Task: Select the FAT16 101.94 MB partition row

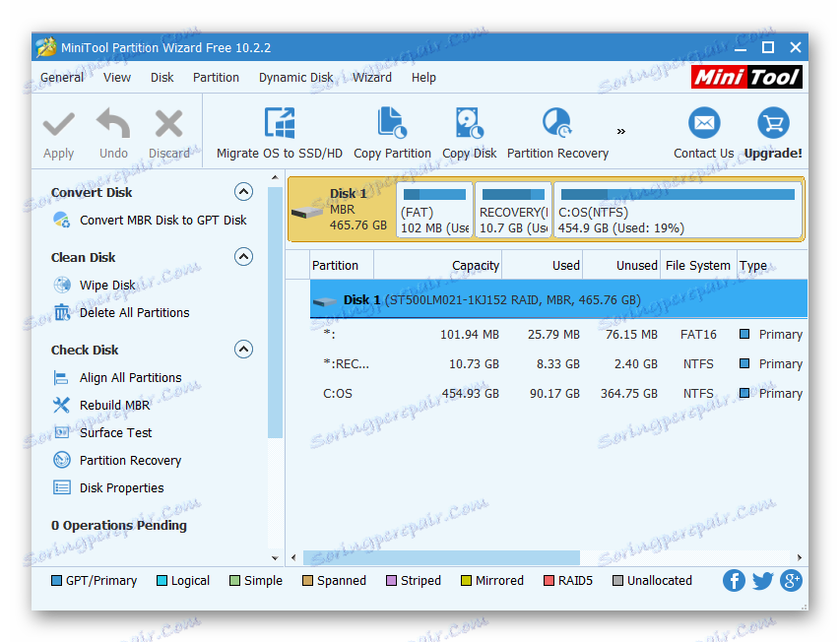Action: pos(558,335)
